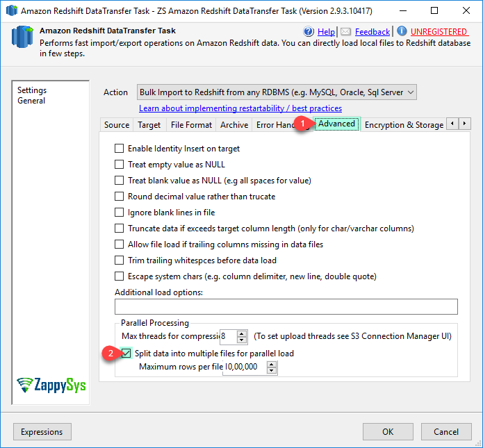Click the Amazon Redshift task logo icon
Screen dimensions: 483x448
coord(22,37)
